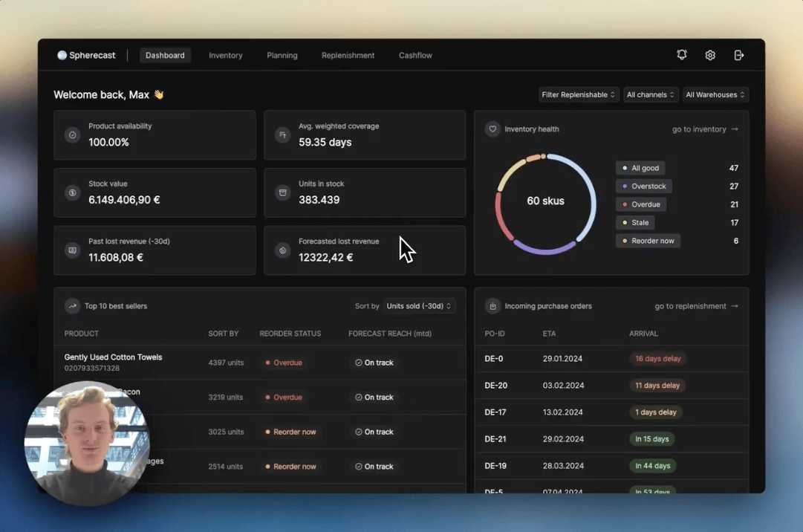Open the Cashflow tab
803x532 pixels.
coord(415,56)
